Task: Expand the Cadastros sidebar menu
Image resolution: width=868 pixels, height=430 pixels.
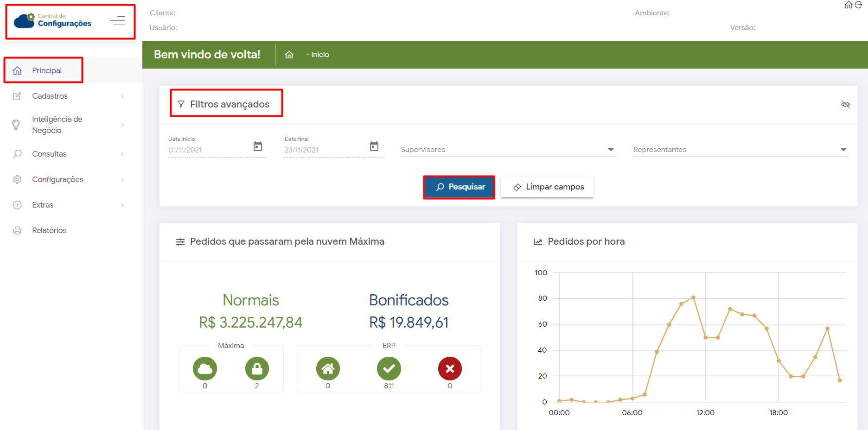Action: point(50,96)
